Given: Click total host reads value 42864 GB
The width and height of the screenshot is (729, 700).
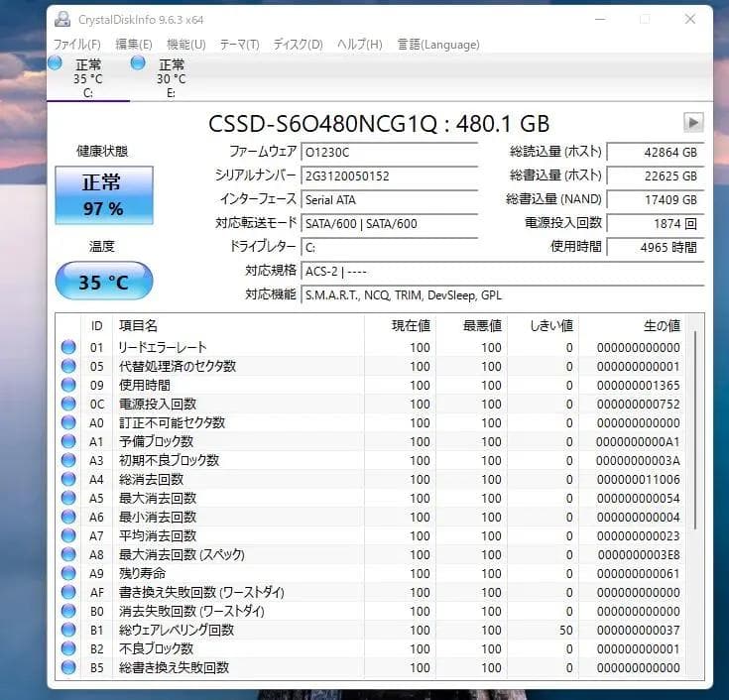Looking at the screenshot, I should (656, 153).
